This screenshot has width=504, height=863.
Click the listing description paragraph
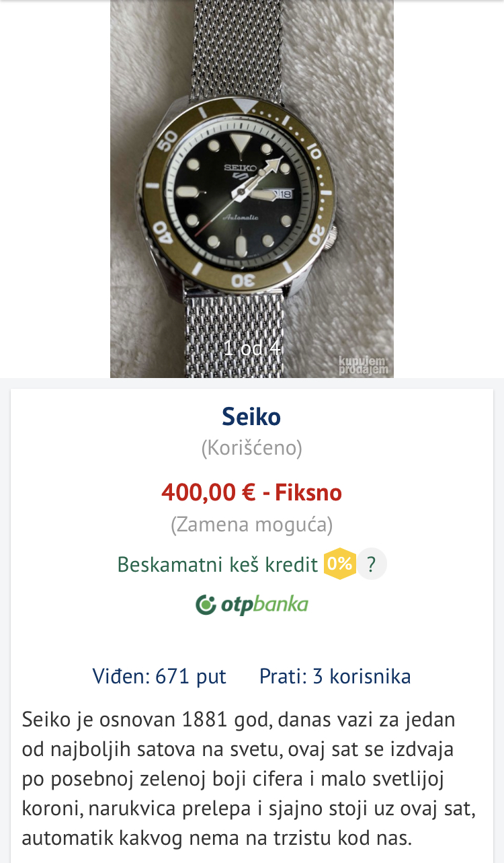pos(249,779)
